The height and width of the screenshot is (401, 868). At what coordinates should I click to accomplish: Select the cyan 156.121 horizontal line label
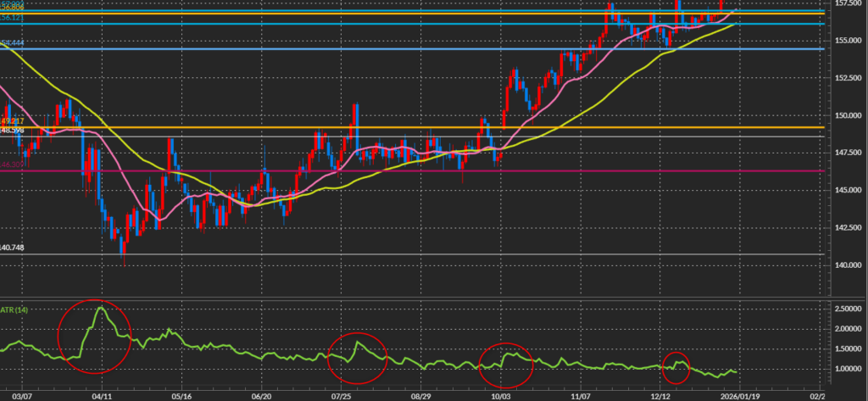(x=14, y=19)
